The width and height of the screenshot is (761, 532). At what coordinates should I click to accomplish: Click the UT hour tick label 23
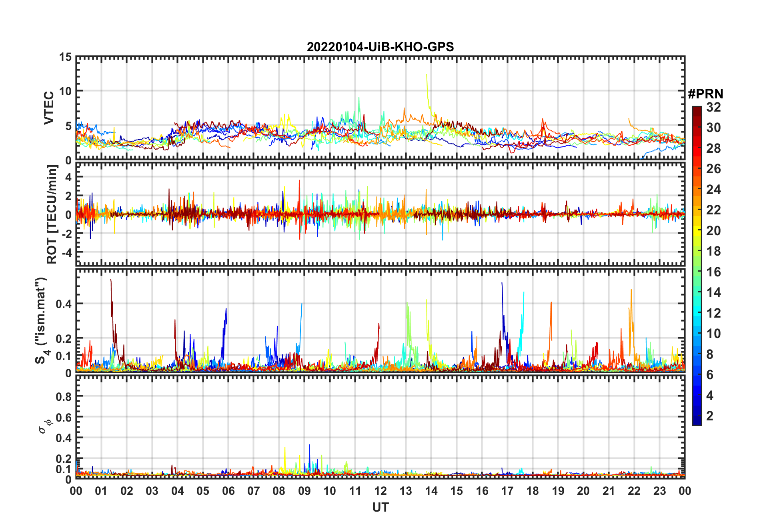[x=659, y=491]
